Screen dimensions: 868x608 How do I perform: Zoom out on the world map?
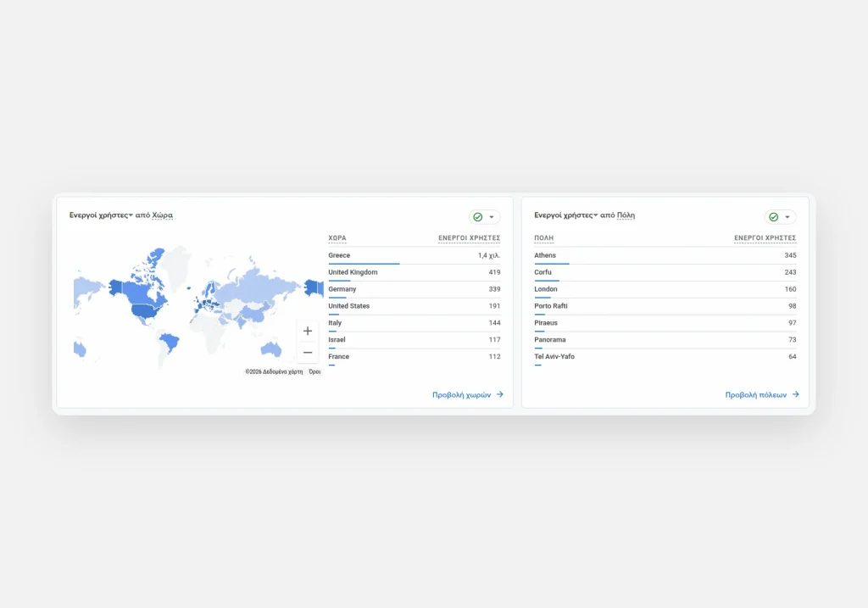coord(307,352)
